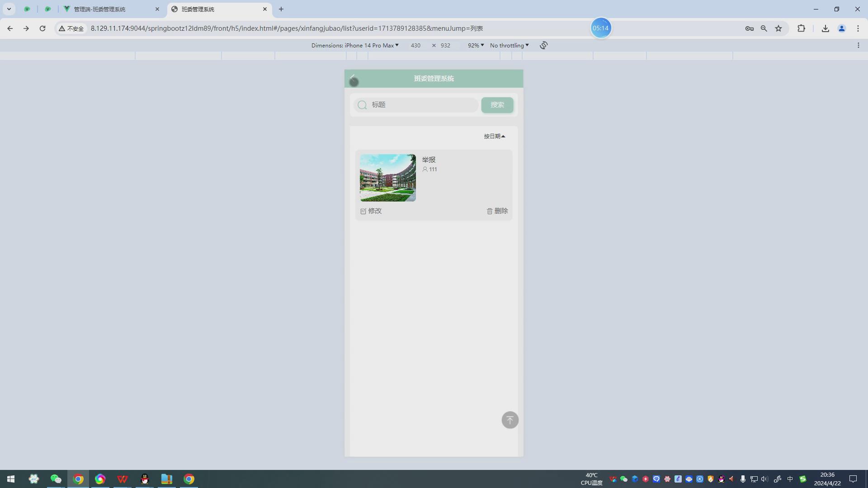Viewport: 868px width, 488px height.
Task: Open the Chrome extensions puzzle icon
Action: coord(801,28)
